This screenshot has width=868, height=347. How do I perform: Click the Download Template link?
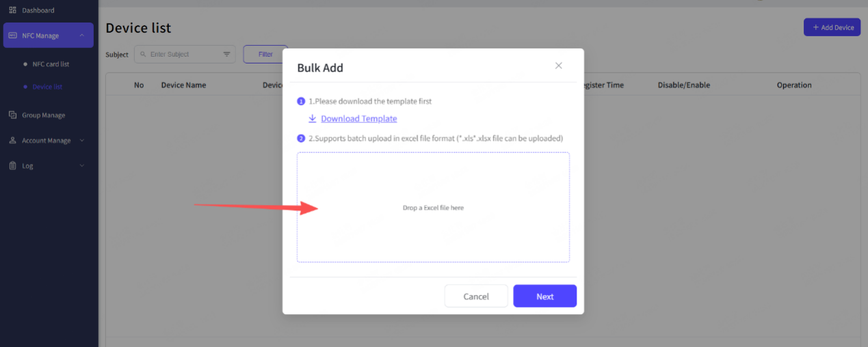(358, 119)
